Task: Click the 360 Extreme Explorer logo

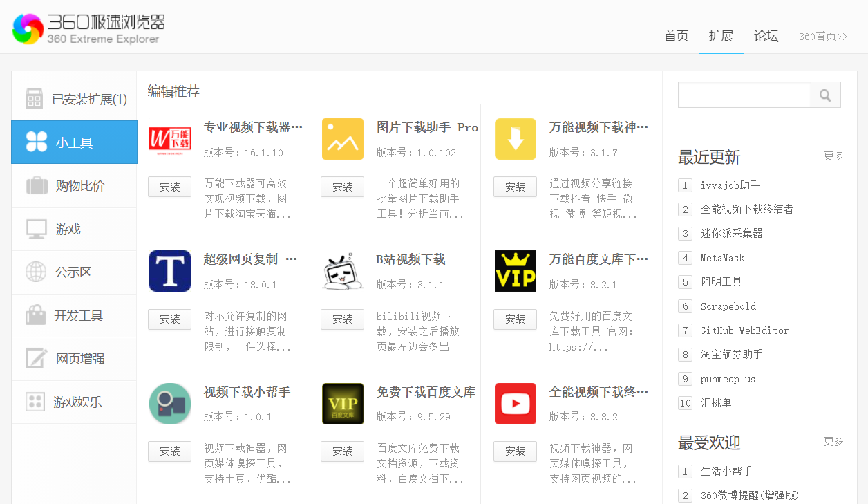Action: point(88,28)
